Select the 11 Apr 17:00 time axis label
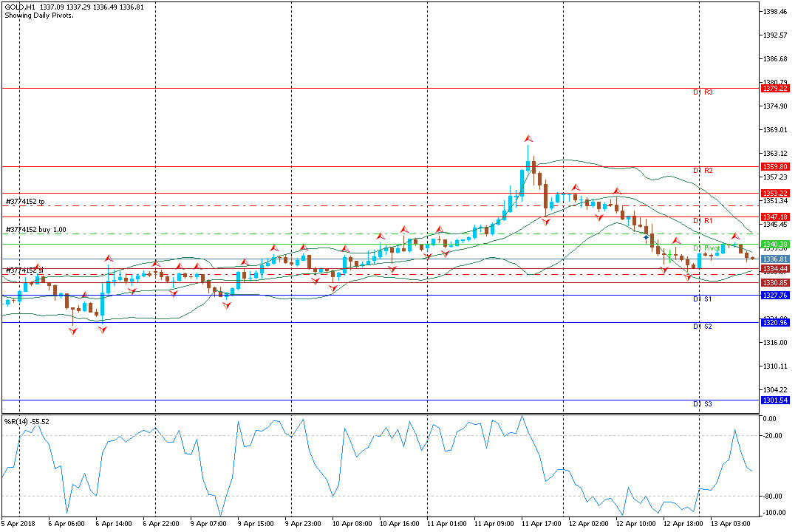The height and width of the screenshot is (532, 798). point(542,524)
